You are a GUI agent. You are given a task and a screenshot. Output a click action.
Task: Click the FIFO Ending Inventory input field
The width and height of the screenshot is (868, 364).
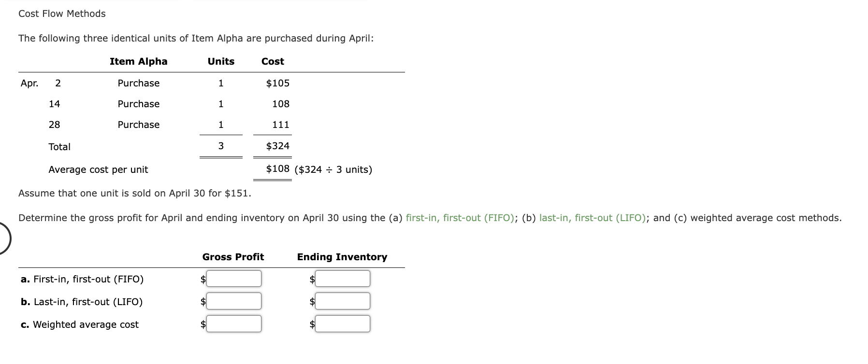(342, 278)
